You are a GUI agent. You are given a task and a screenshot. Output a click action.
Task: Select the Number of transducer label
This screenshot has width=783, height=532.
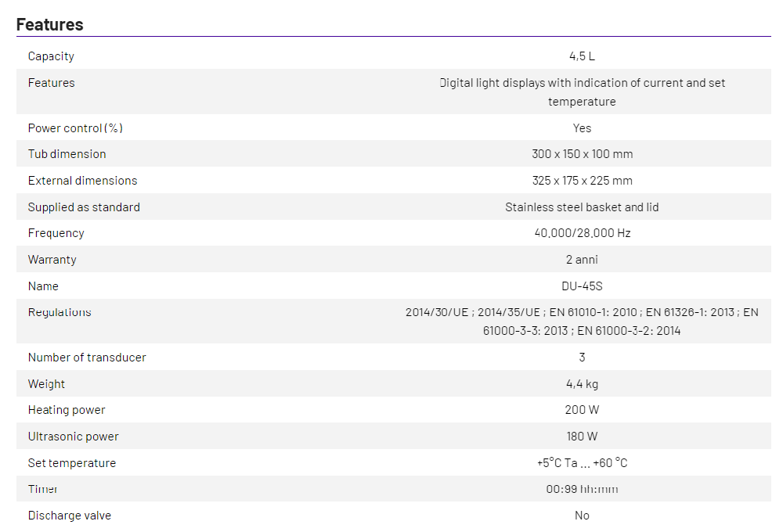coord(87,358)
